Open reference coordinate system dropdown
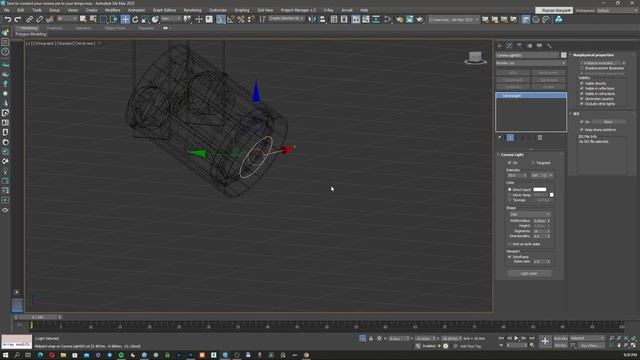 tap(171, 19)
